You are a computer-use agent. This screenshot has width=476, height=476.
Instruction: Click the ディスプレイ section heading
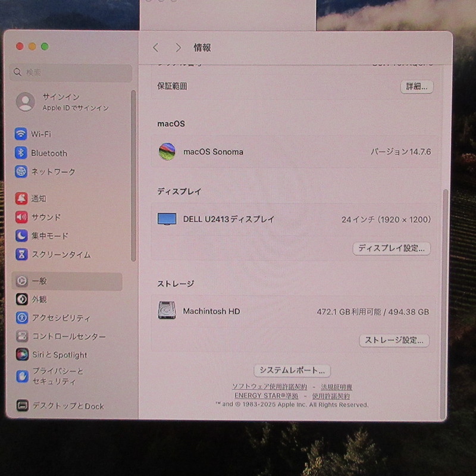click(x=179, y=192)
